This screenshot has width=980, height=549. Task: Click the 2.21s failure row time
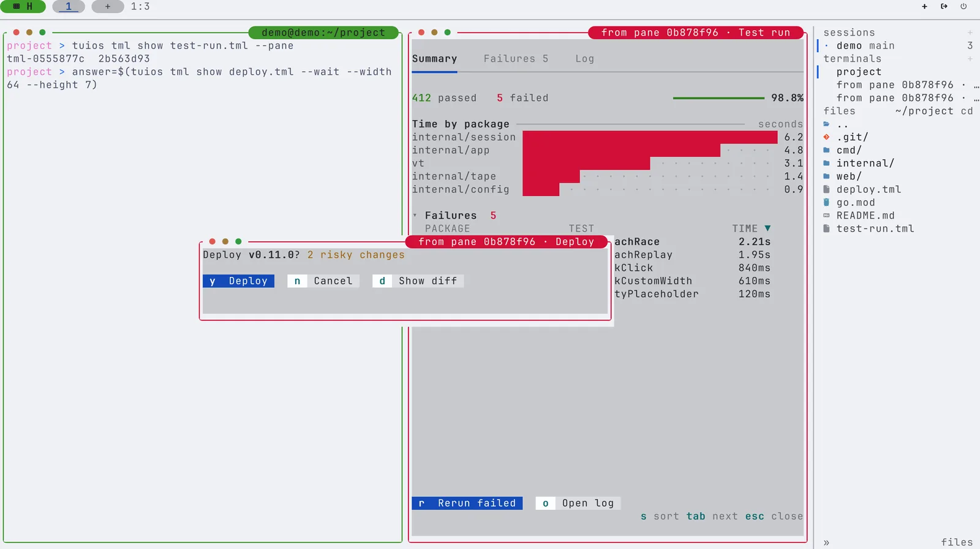tap(755, 242)
